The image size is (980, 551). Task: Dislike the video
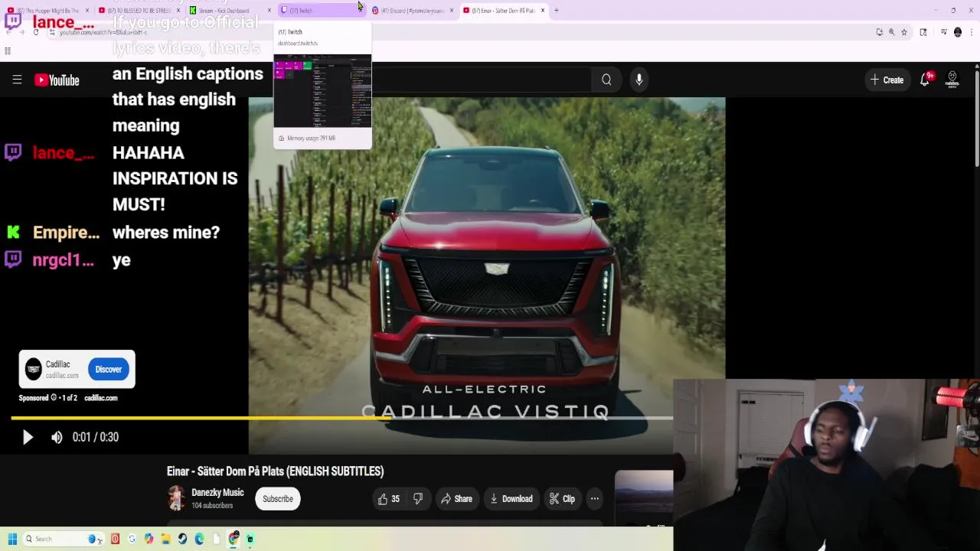click(418, 499)
